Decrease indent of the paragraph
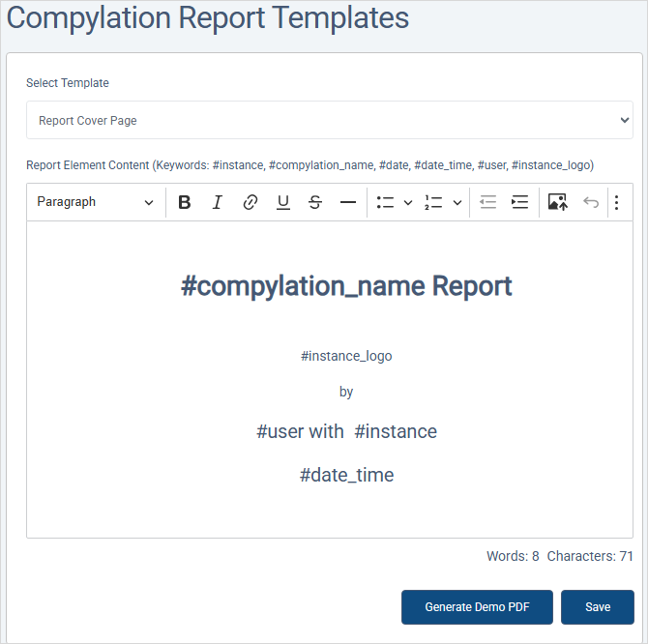The width and height of the screenshot is (648, 644). (487, 202)
